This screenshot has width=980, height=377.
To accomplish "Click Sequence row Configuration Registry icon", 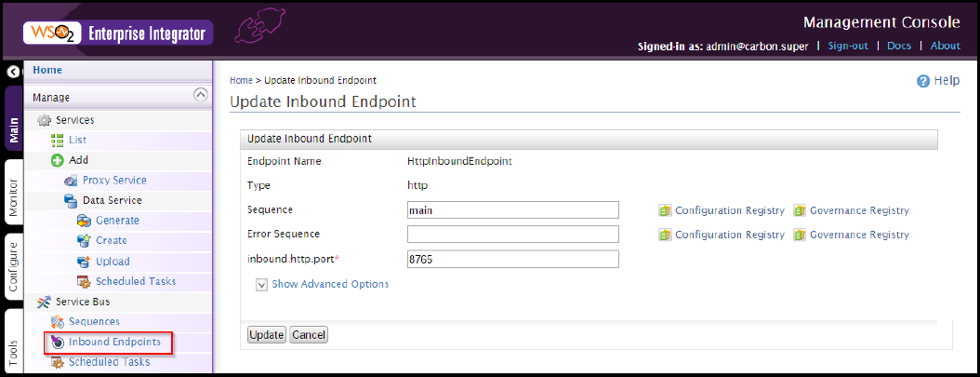I will coord(665,210).
